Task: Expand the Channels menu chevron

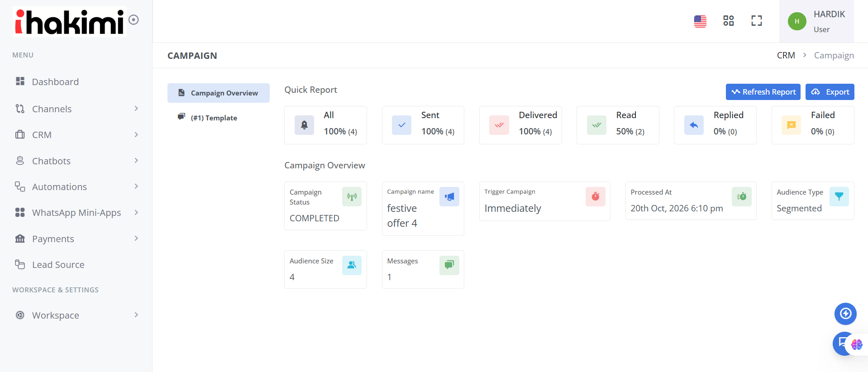Action: coord(136,109)
